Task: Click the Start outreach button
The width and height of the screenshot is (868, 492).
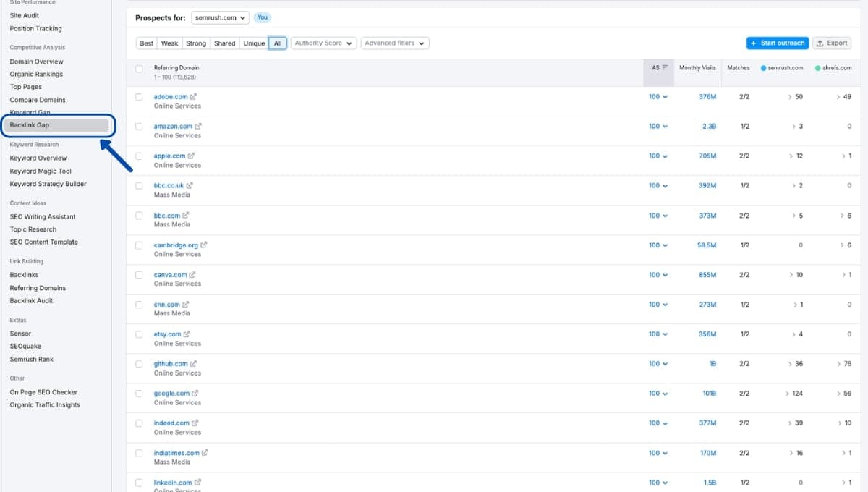Action: pyautogui.click(x=778, y=43)
